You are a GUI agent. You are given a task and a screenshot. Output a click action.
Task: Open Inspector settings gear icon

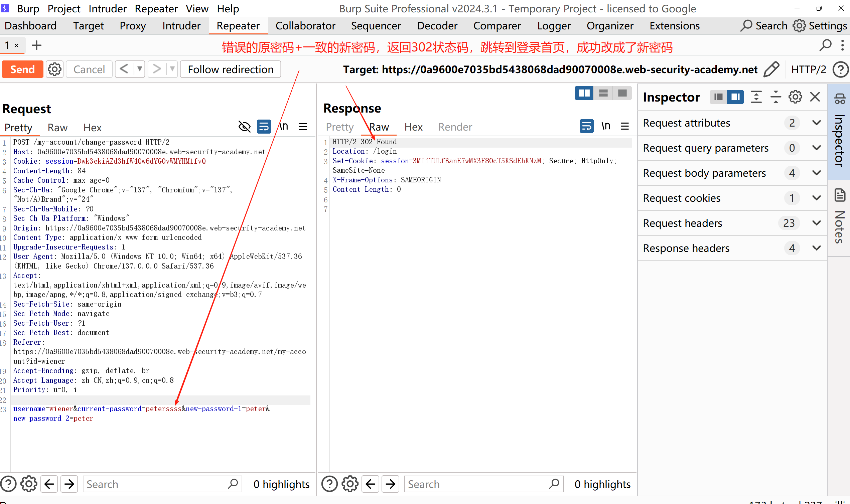tap(795, 97)
